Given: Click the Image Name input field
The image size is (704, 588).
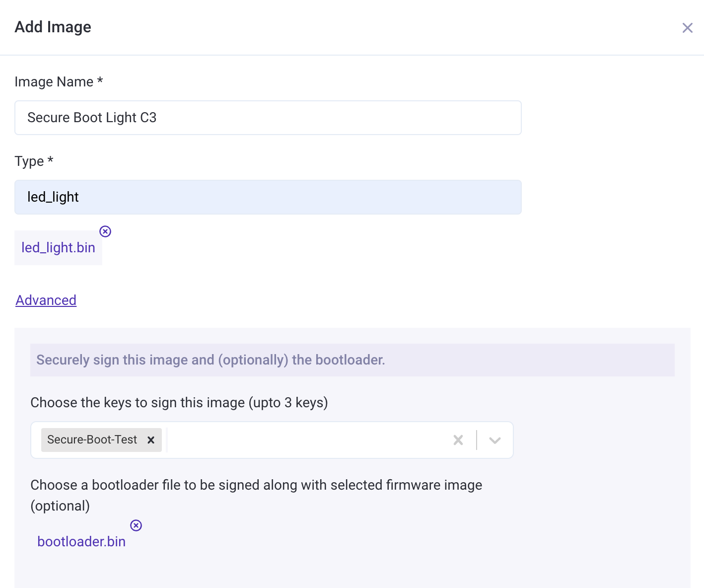Looking at the screenshot, I should point(268,118).
